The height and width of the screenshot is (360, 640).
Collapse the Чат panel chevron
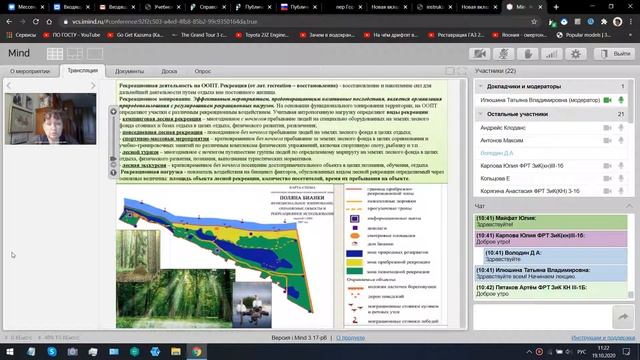click(629, 206)
